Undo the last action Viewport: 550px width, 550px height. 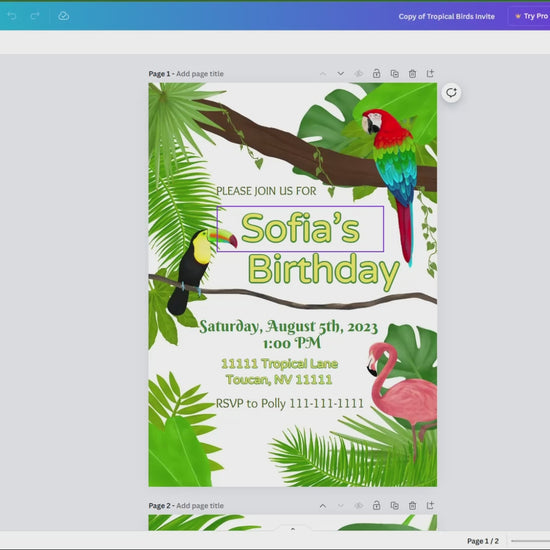[12, 16]
